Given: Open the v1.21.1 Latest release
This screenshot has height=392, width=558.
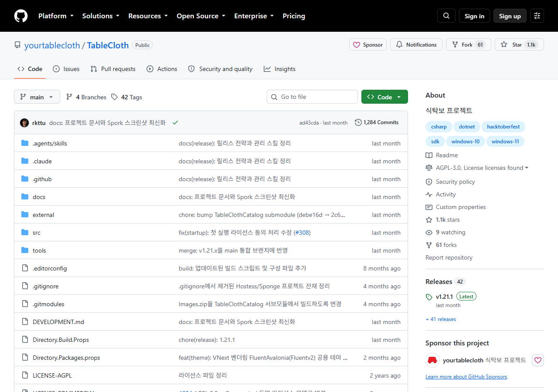Looking at the screenshot, I should 451,297.
